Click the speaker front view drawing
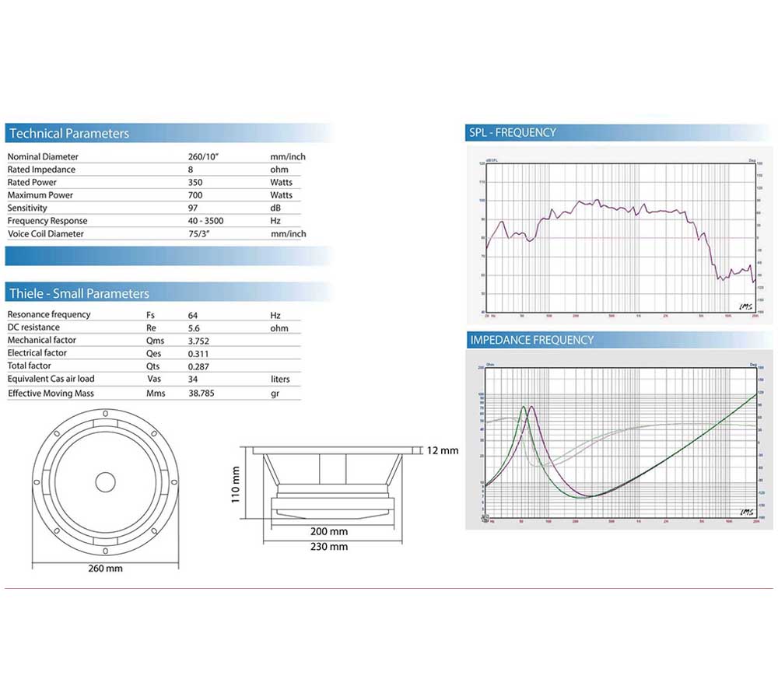Screen dimensions: 778x700 tap(105, 481)
